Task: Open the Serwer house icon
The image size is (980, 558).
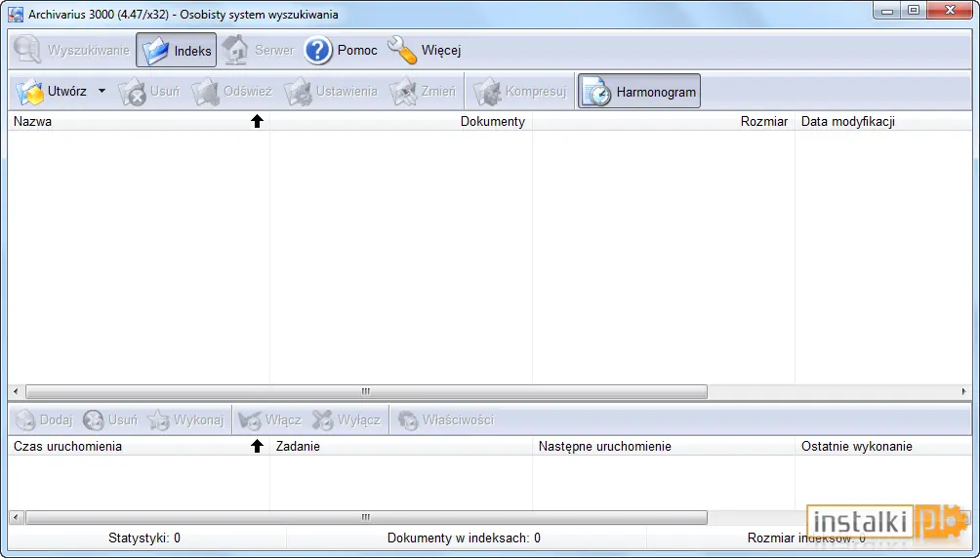Action: (x=235, y=50)
